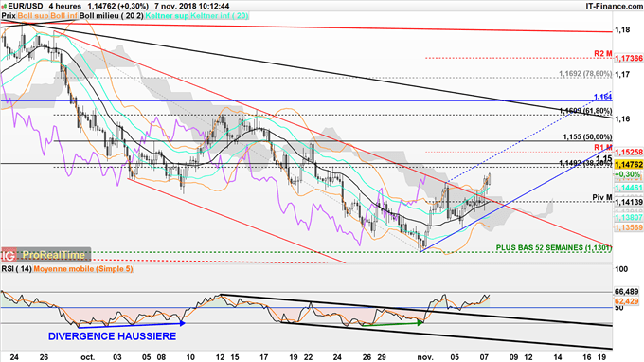Click the '7 nov. 2018 10:12:44' timestamp
The image size is (644, 362).
click(192, 7)
